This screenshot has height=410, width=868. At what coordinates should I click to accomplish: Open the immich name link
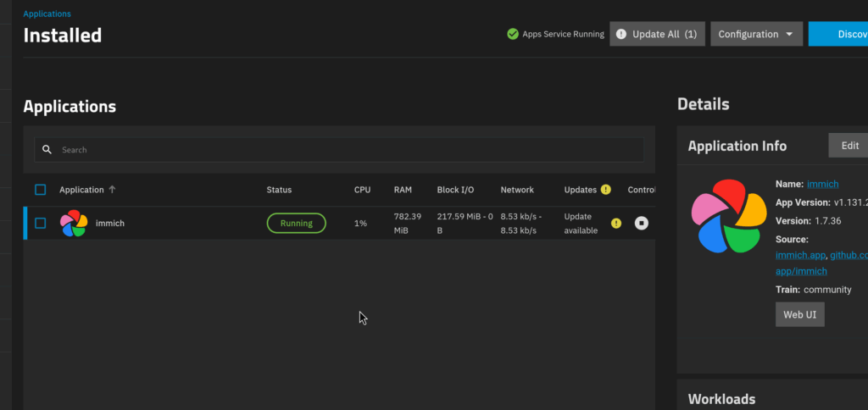[822, 185]
